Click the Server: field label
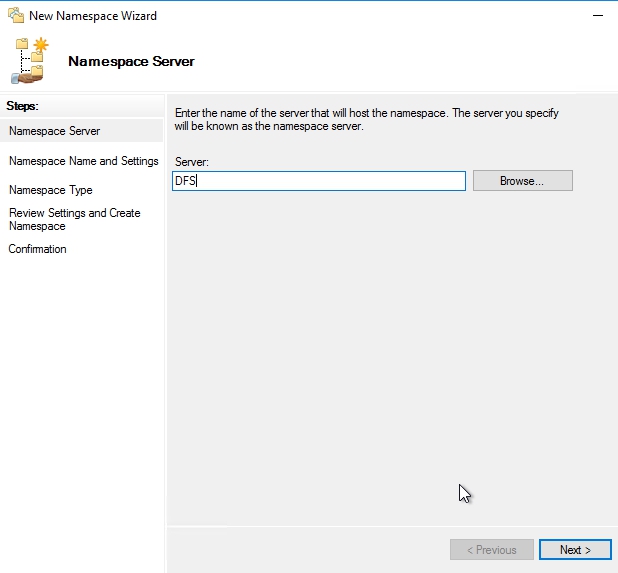Screen dimensions: 618x573 (193, 161)
